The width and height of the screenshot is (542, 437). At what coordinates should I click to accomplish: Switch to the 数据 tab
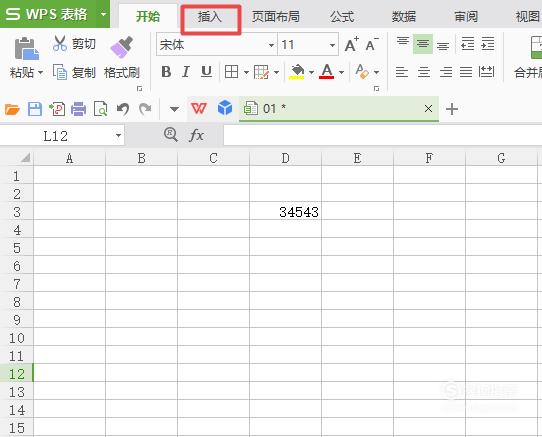click(x=404, y=16)
